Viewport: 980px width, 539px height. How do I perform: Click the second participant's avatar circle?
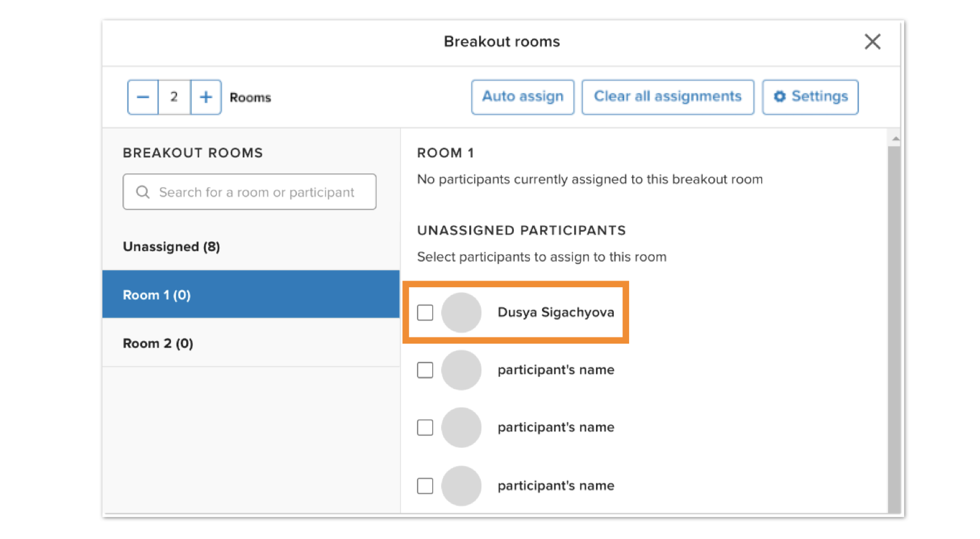461,370
